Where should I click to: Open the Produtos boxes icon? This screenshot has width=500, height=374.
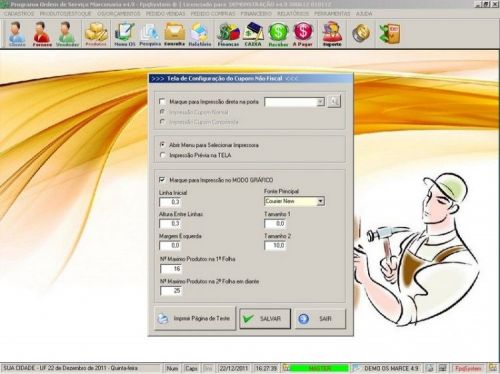coord(96,34)
